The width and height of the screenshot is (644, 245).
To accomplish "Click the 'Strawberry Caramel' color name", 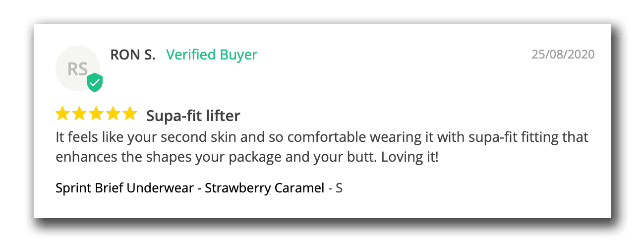I will [x=264, y=188].
